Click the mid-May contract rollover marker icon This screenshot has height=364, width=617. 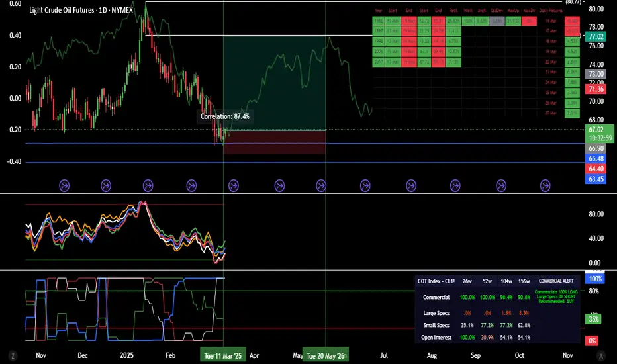321,185
